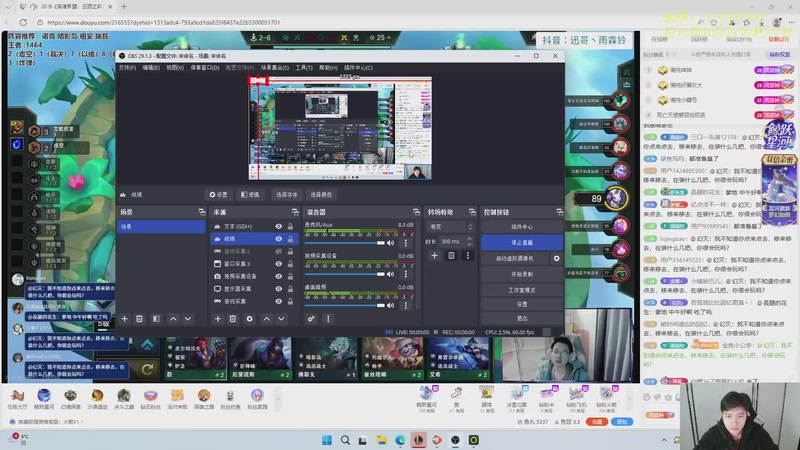This screenshot has height=450, width=800.
Task: Move selected source up in 来源 panel
Action: click(x=267, y=319)
